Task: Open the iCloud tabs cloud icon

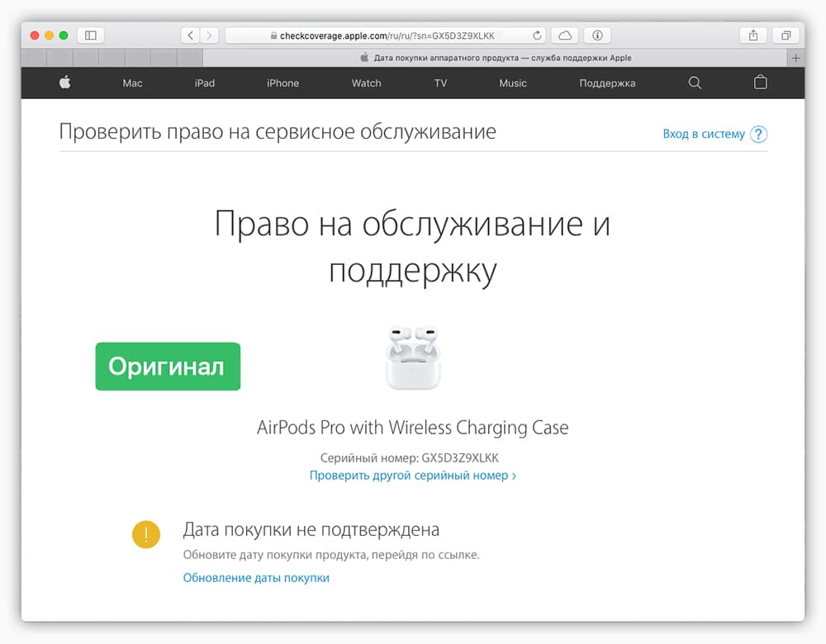Action: tap(565, 36)
